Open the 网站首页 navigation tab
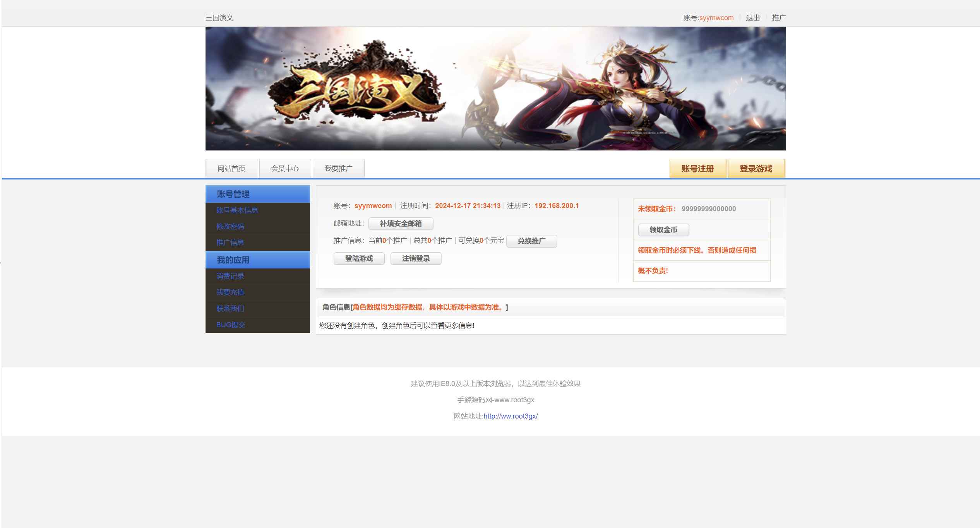This screenshot has height=528, width=980. [231, 169]
